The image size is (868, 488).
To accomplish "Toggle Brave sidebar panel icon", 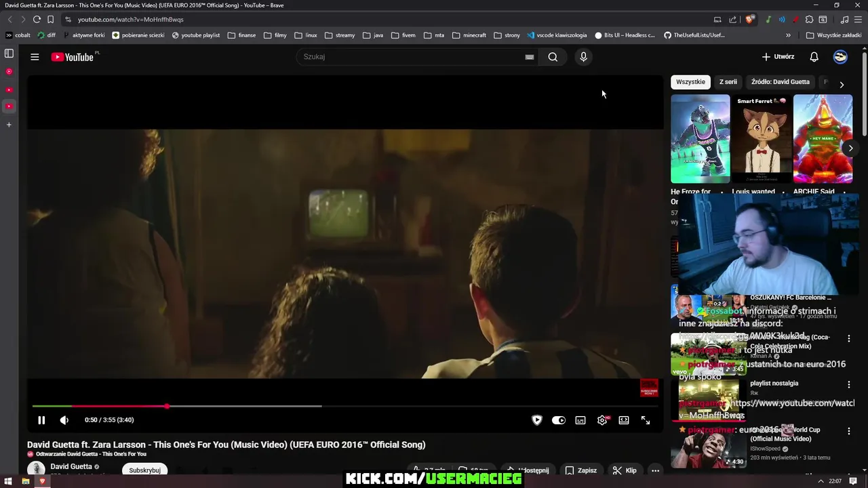I will click(9, 54).
